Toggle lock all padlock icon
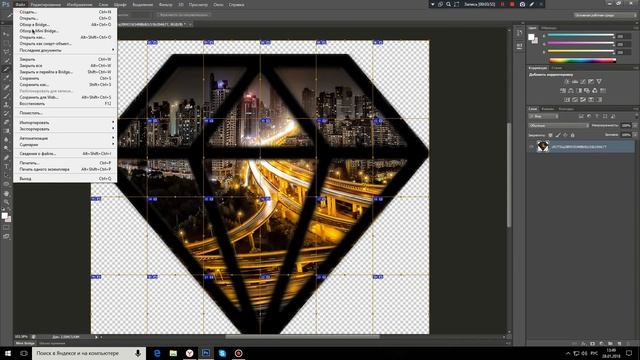Screen dimensions: 640x360 [572, 135]
